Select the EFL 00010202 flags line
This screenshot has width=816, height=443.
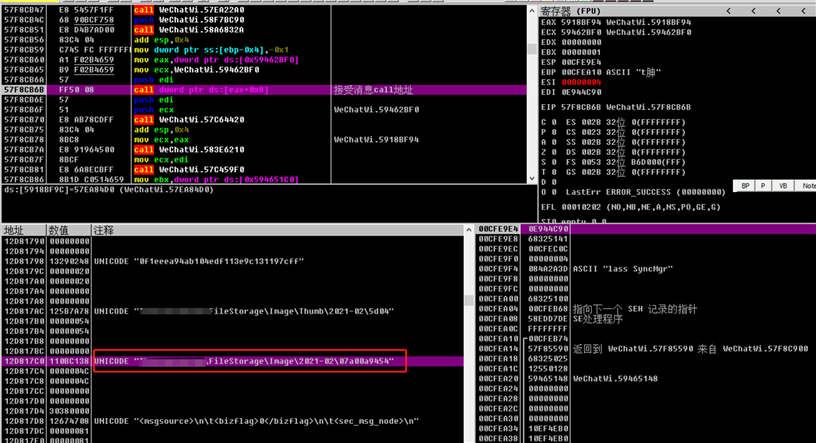[631, 207]
